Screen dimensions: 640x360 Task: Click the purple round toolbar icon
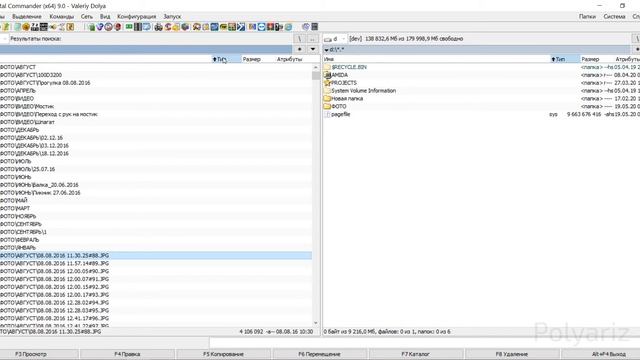click(x=306, y=27)
